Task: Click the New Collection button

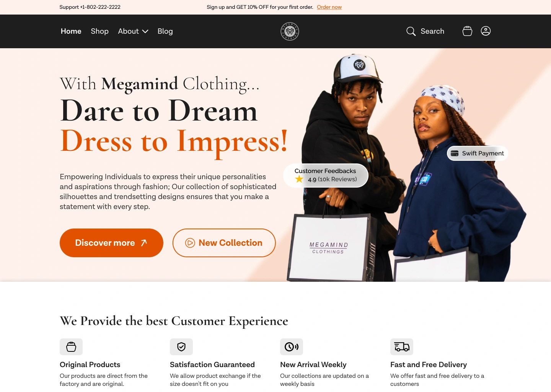Action: click(x=224, y=243)
